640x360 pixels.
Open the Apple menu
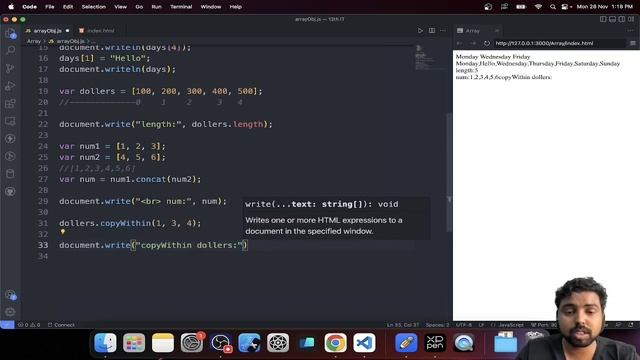pyautogui.click(x=11, y=7)
